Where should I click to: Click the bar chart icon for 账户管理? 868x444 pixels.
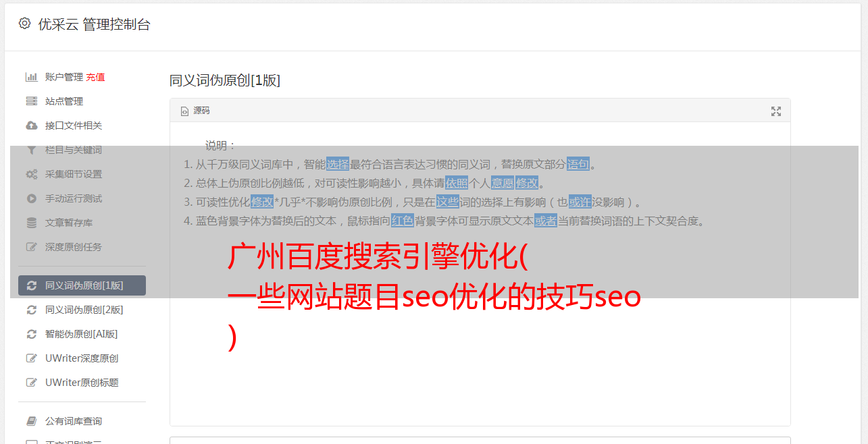point(31,77)
